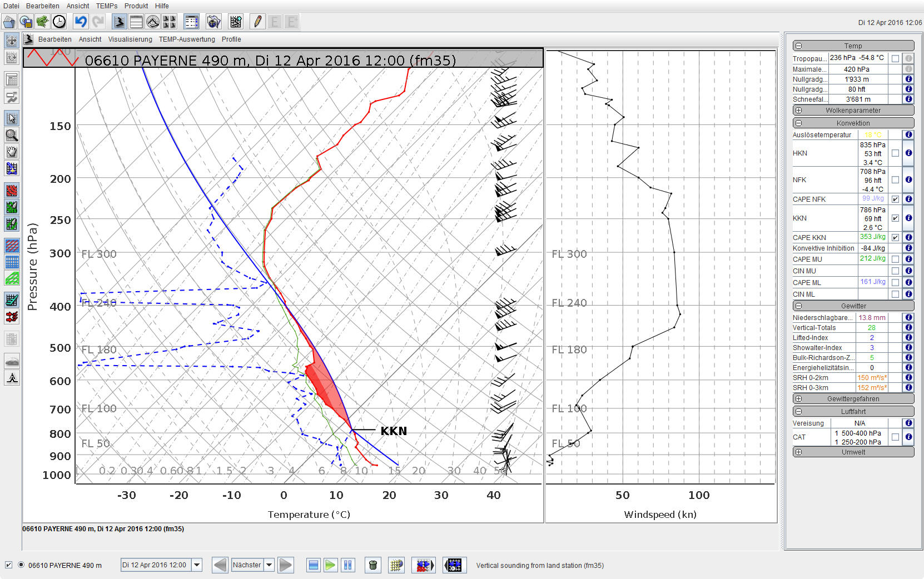Click the green frog toolbar icon
The height and width of the screenshot is (579, 924).
(x=42, y=22)
